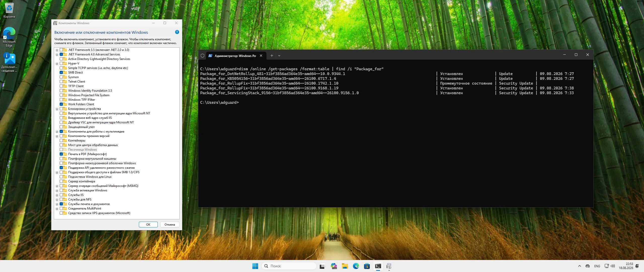
Task: Open Microsoft Store on taskbar
Action: click(367, 266)
